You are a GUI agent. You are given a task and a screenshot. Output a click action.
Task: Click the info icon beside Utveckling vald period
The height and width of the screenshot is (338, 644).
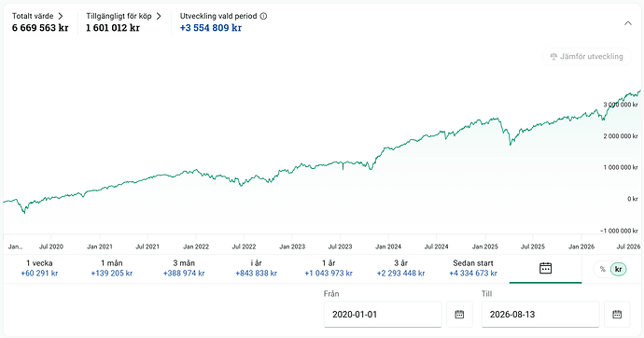click(264, 16)
